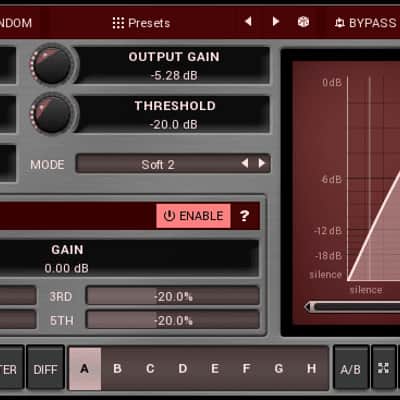This screenshot has height=400, width=400.
Task: Adjust the 3RD harmonic slider
Action: [x=173, y=296]
